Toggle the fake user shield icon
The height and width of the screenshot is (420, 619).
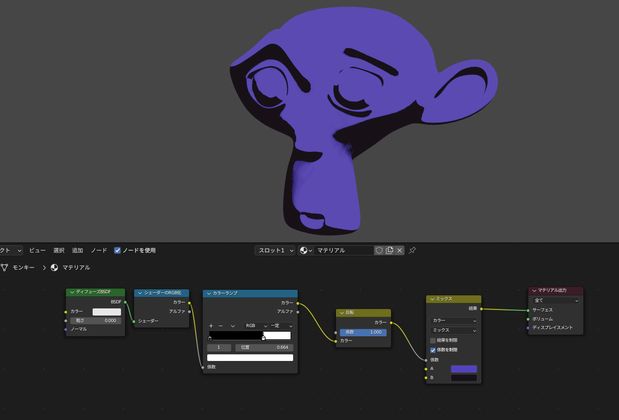click(379, 250)
